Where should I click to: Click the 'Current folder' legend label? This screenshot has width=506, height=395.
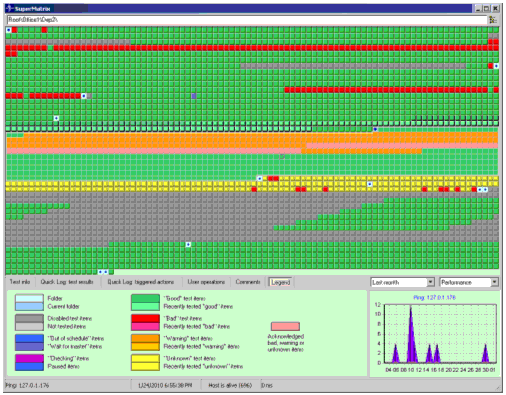(x=64, y=307)
